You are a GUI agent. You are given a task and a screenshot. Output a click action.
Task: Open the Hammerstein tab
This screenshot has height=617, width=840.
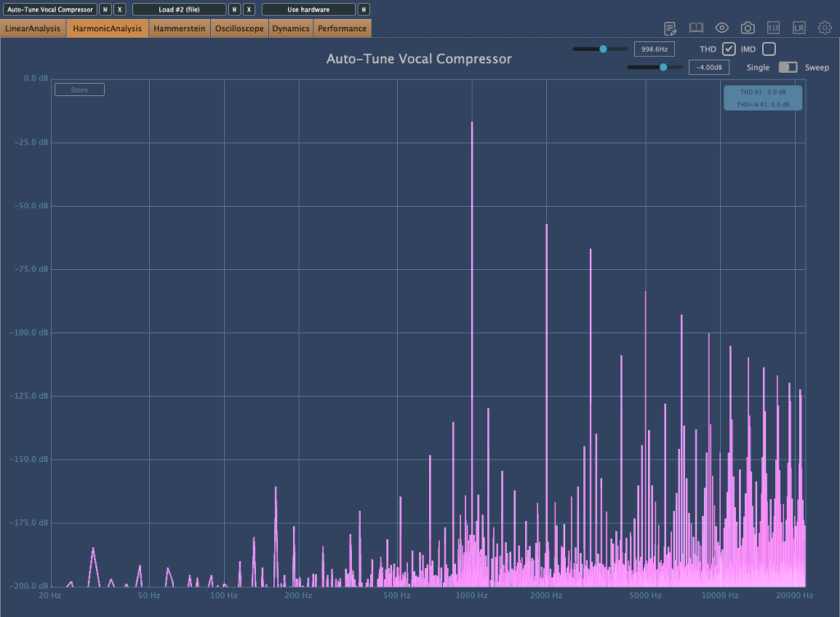180,29
